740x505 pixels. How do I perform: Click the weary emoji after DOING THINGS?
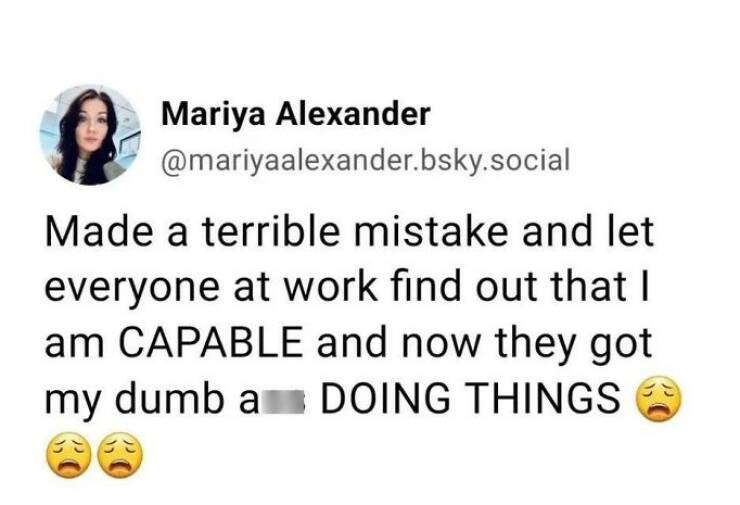657,402
